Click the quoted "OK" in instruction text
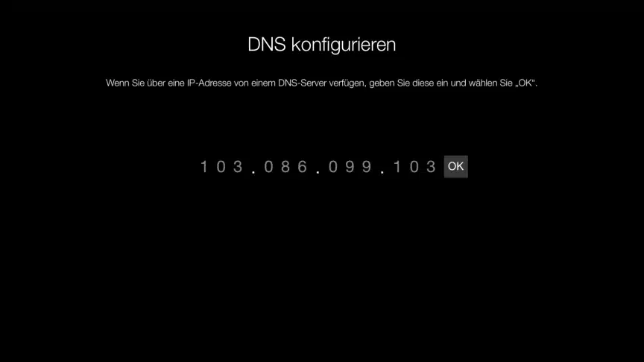The height and width of the screenshot is (362, 644). pos(525,83)
